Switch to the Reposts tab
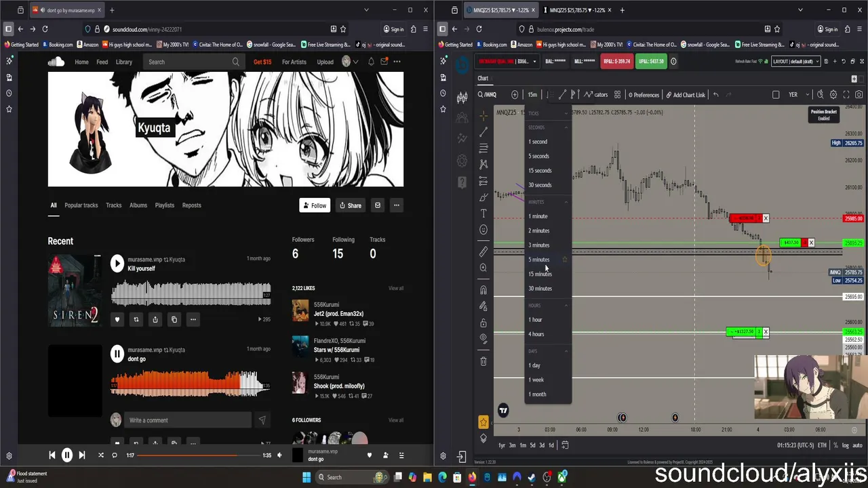The image size is (868, 488). click(x=191, y=205)
